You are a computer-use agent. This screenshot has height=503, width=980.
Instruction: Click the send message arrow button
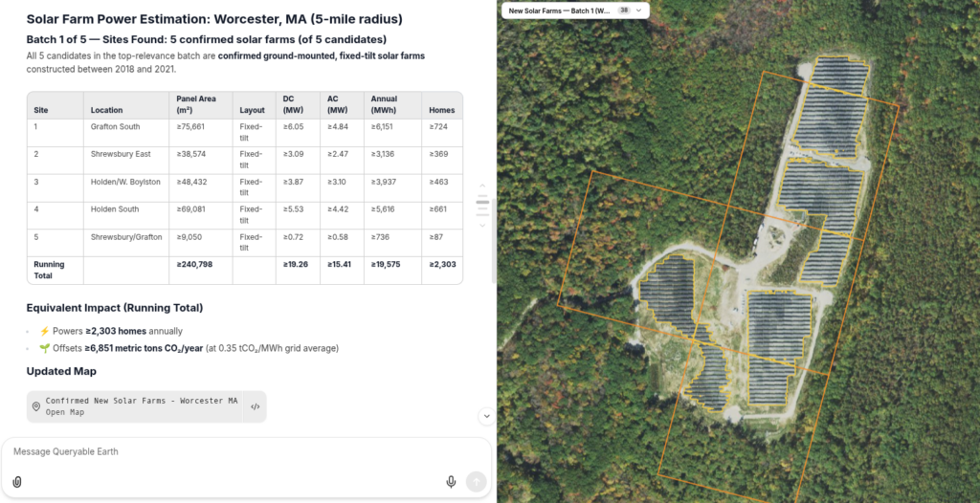click(x=476, y=482)
